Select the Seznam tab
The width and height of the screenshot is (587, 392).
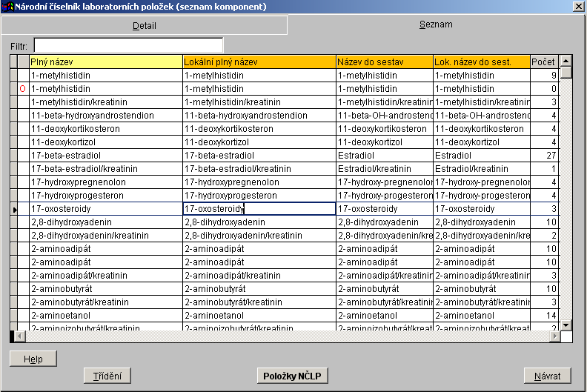(x=436, y=24)
